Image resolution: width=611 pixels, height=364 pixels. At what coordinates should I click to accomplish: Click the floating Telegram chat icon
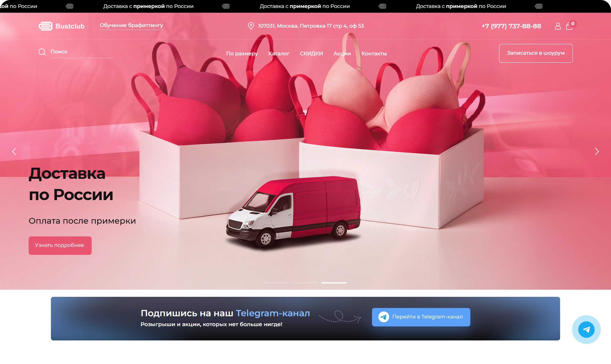point(586,329)
